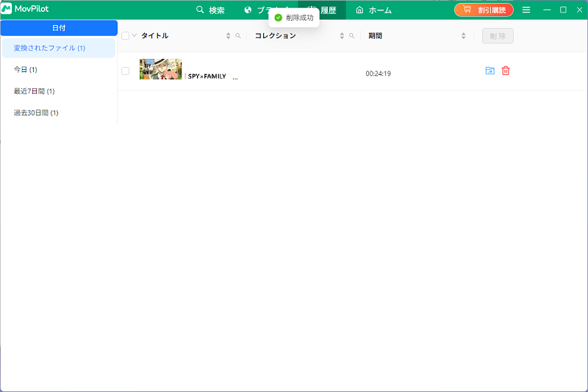Click the 日付 date header button
The image size is (588, 392).
point(59,28)
